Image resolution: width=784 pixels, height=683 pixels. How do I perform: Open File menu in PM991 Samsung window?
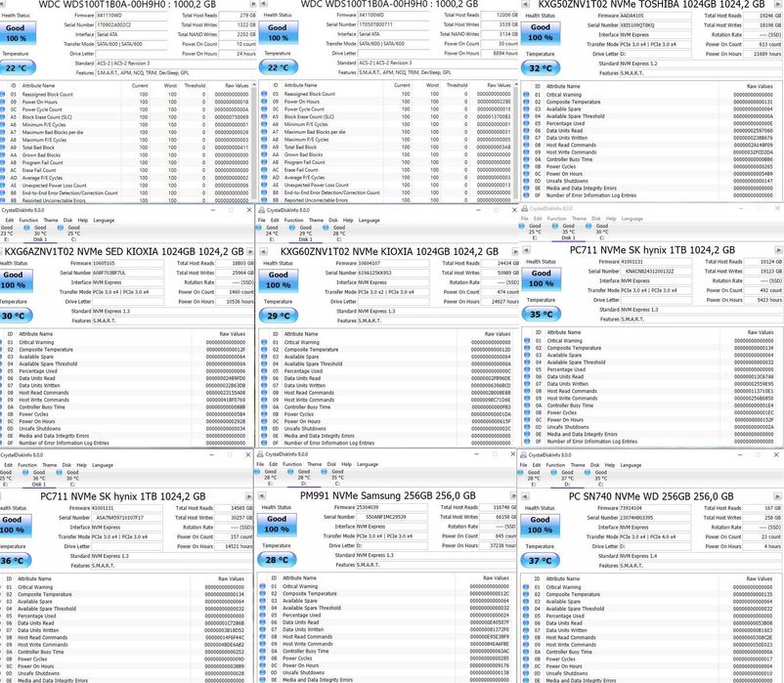(260, 464)
